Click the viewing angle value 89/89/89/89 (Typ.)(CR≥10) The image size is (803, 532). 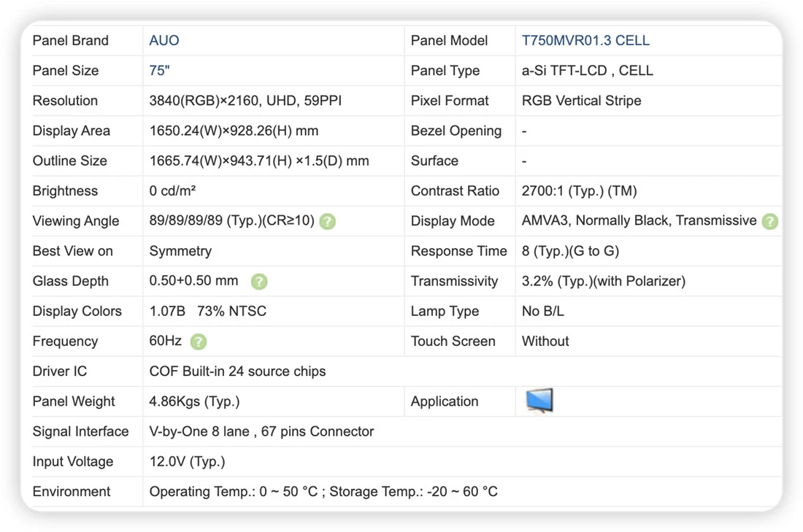click(x=231, y=220)
